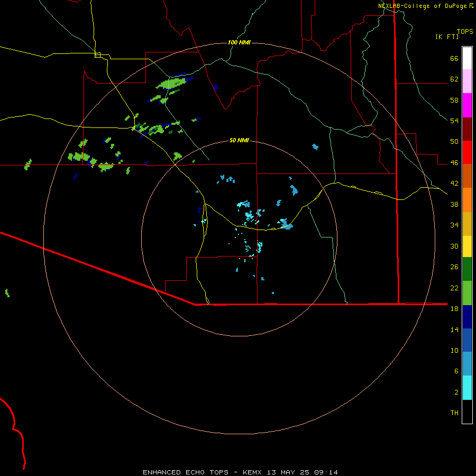The height and width of the screenshot is (476, 476).
Task: Click the '58' value on the legend
Action: pyautogui.click(x=454, y=100)
